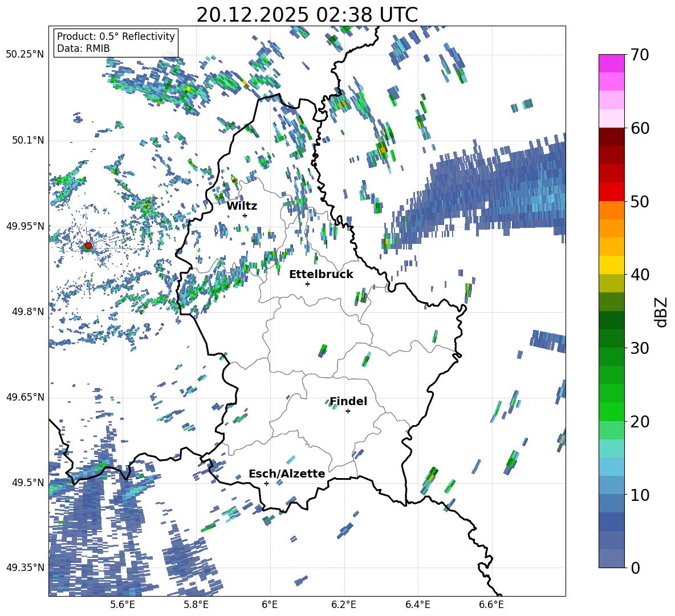Click the 50.1°N latitude label
This screenshot has width=675, height=616.
click(x=27, y=140)
